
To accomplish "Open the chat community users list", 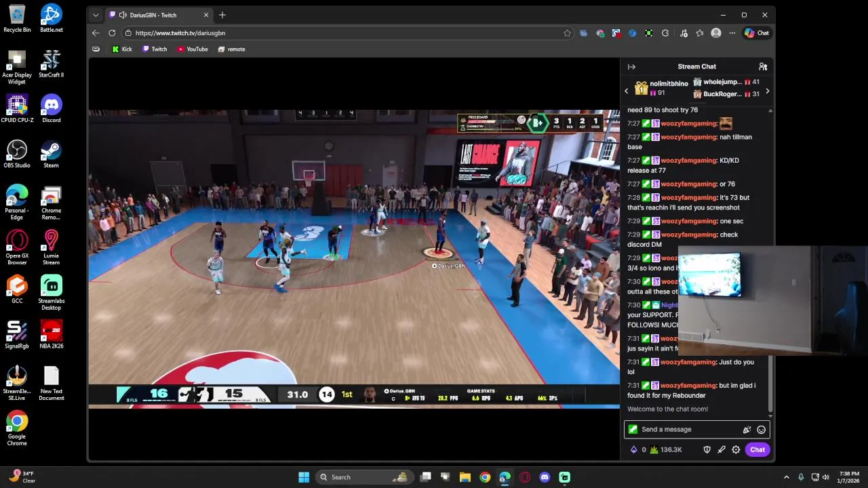I will tap(763, 66).
